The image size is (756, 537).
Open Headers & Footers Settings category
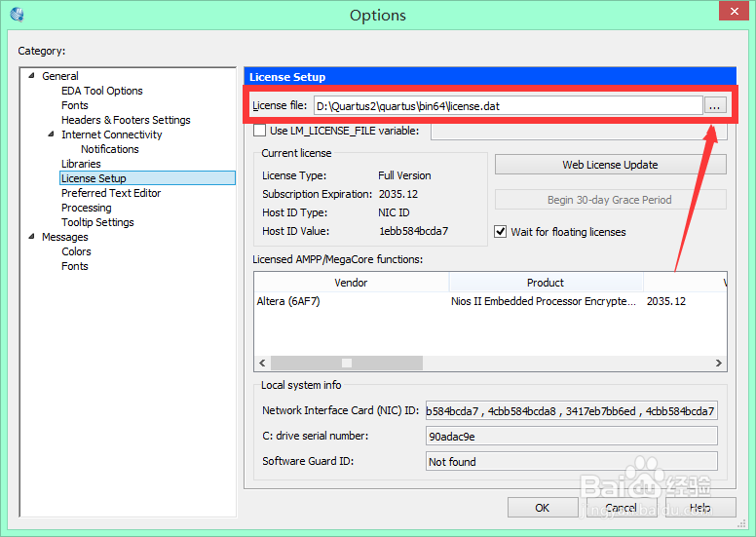[x=126, y=120]
